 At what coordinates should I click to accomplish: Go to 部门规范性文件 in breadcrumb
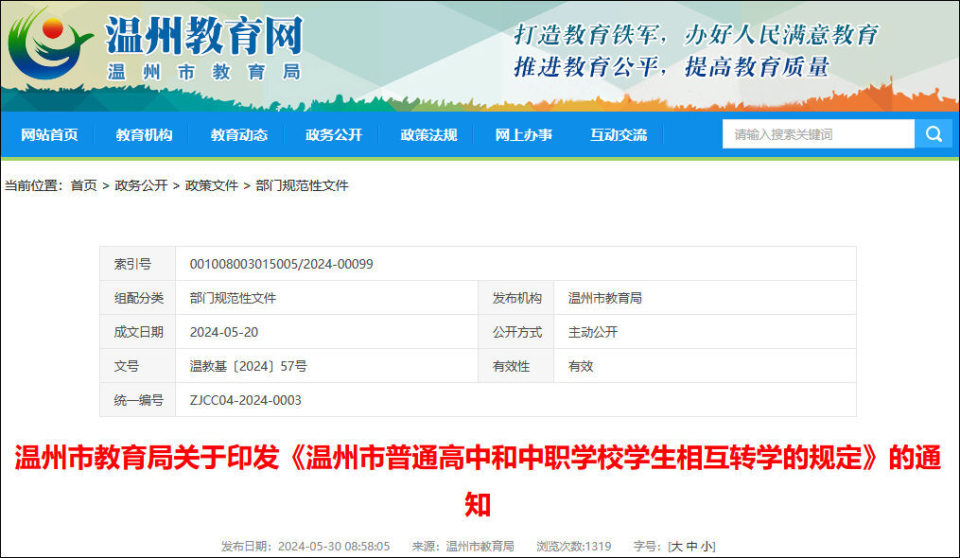pyautogui.click(x=302, y=186)
